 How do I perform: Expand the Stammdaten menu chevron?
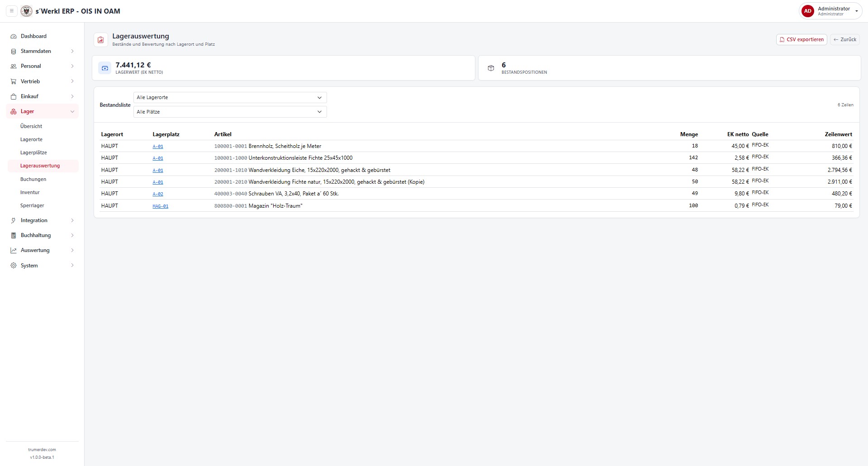click(x=72, y=51)
